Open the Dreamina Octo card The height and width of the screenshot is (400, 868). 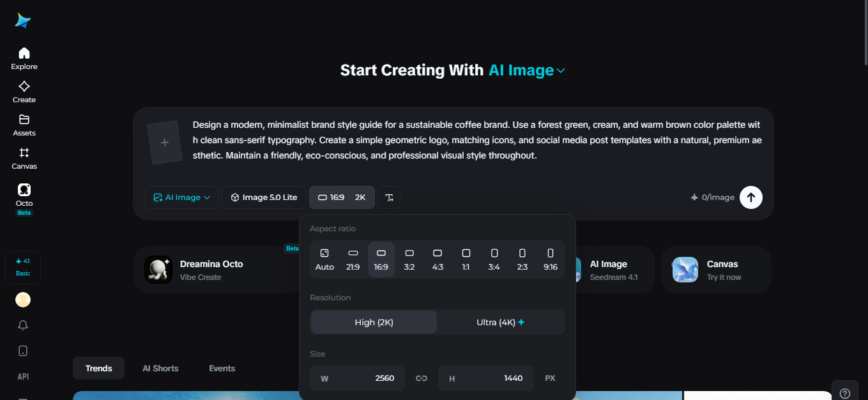click(217, 270)
